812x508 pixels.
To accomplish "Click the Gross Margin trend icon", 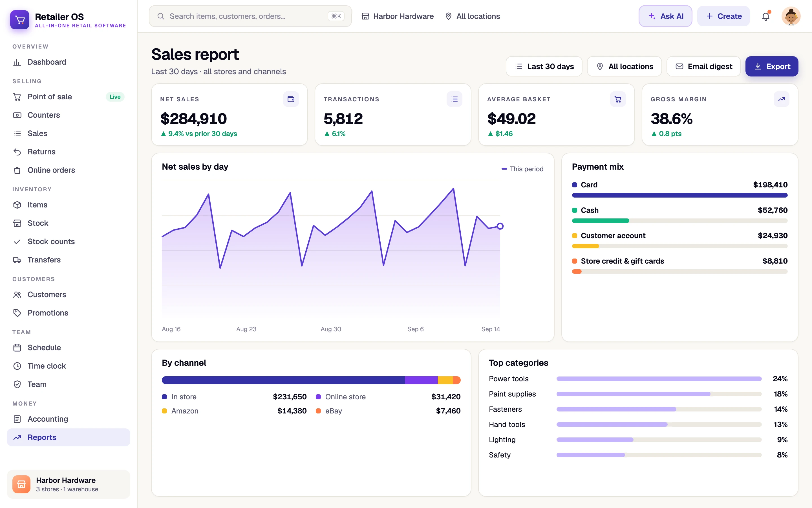I will [781, 99].
